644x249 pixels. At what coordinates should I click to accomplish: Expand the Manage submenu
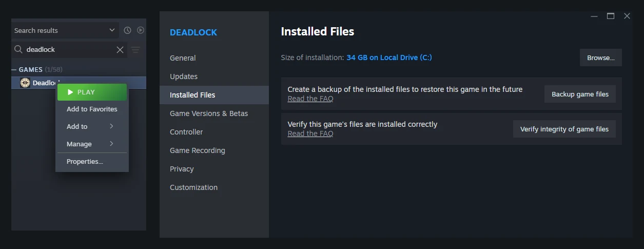click(92, 144)
